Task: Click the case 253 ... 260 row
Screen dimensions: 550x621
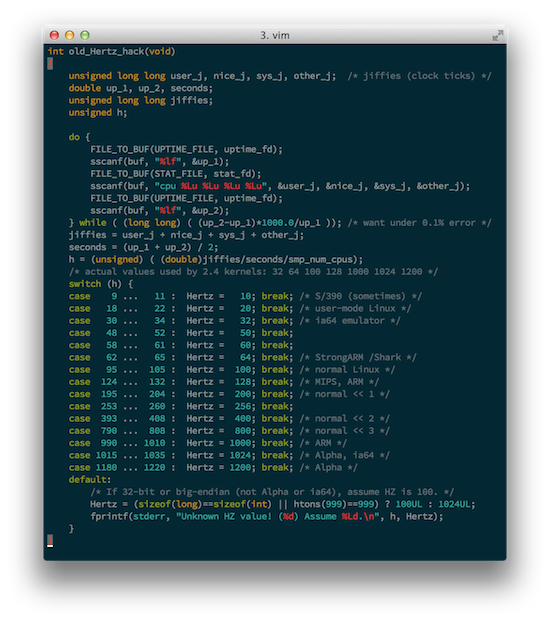Action: pos(181,407)
